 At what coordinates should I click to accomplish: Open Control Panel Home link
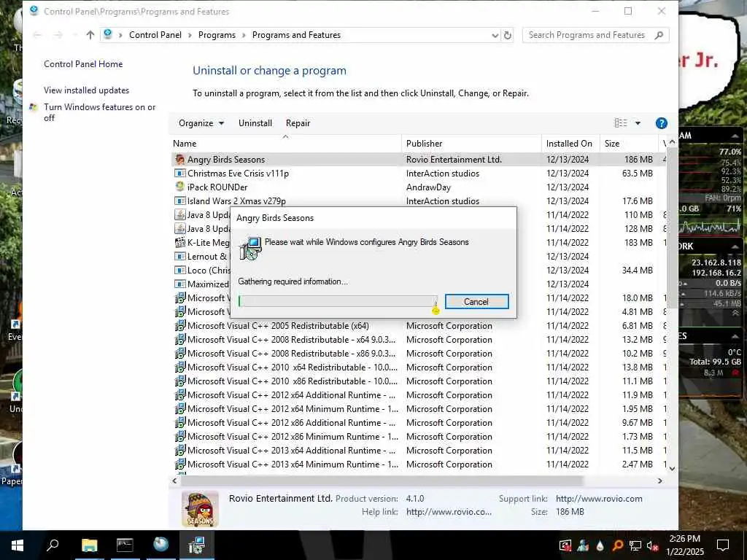point(83,64)
